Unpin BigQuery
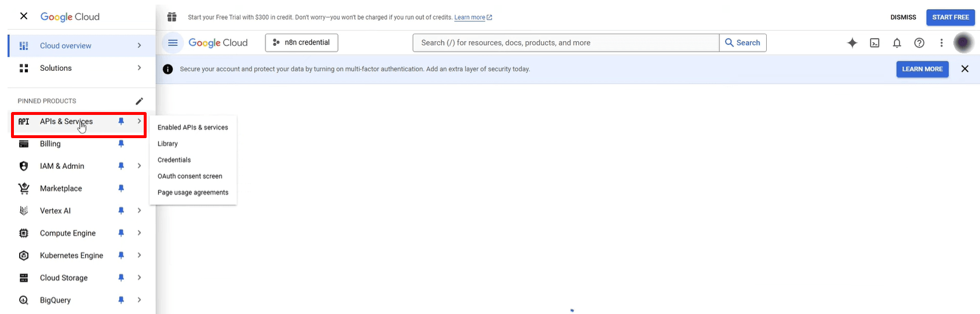Image resolution: width=980 pixels, height=314 pixels. tap(121, 300)
